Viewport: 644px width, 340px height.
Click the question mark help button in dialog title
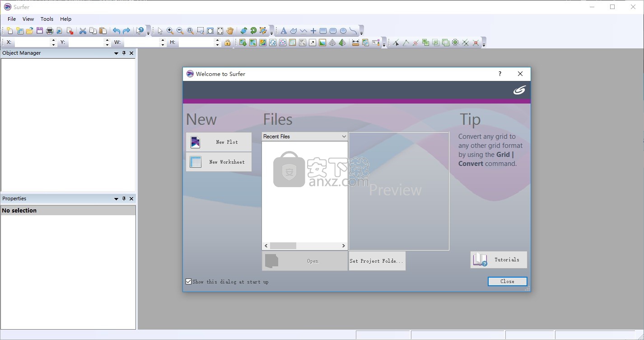tap(500, 74)
